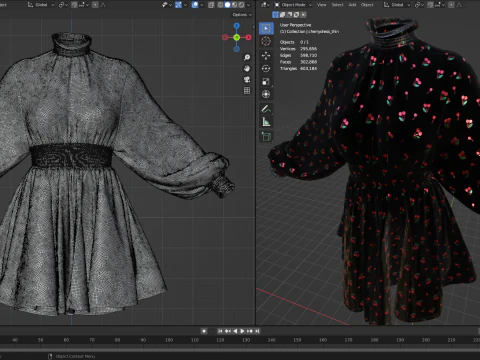Image resolution: width=480 pixels, height=360 pixels.
Task: Toggle snapping magnet in left viewport header
Action: click(74, 5)
